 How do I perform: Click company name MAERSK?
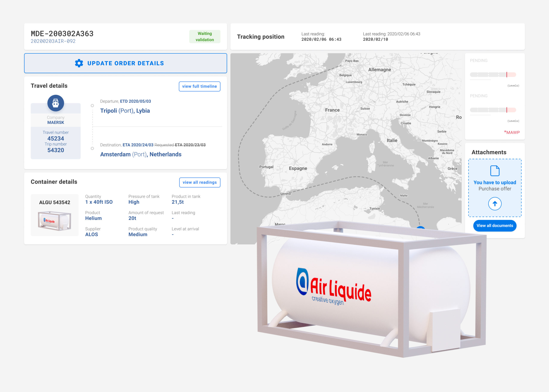pos(56,123)
